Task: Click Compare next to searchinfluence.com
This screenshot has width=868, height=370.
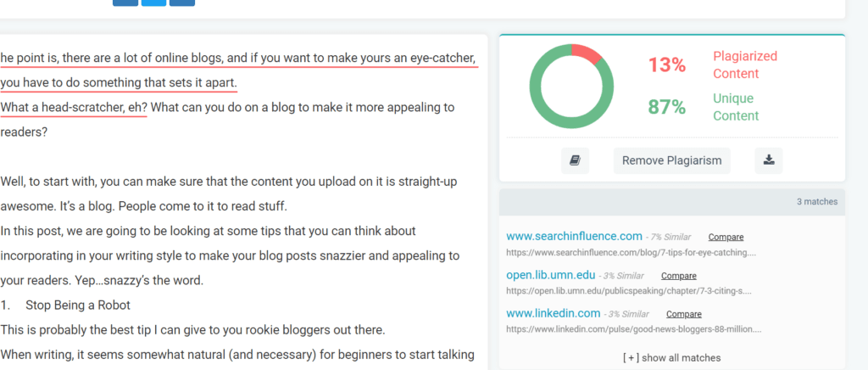Action: 726,237
